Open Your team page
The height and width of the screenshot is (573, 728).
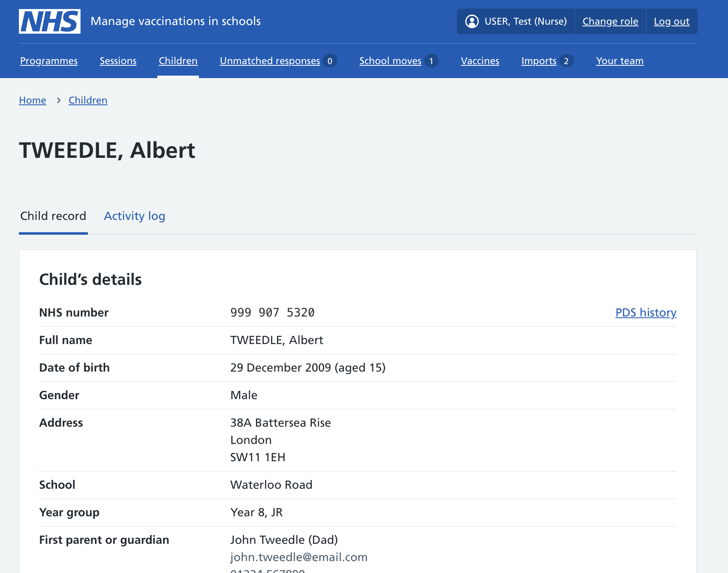tap(620, 61)
